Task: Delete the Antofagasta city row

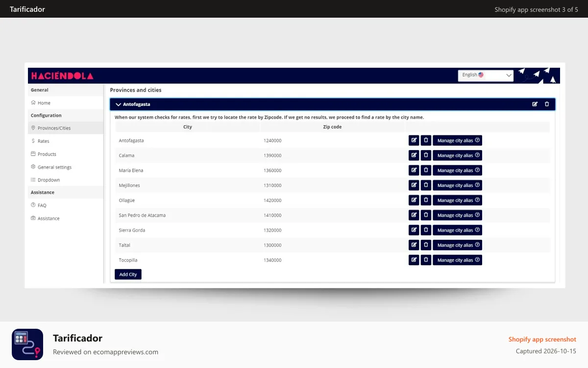Action: (x=426, y=140)
